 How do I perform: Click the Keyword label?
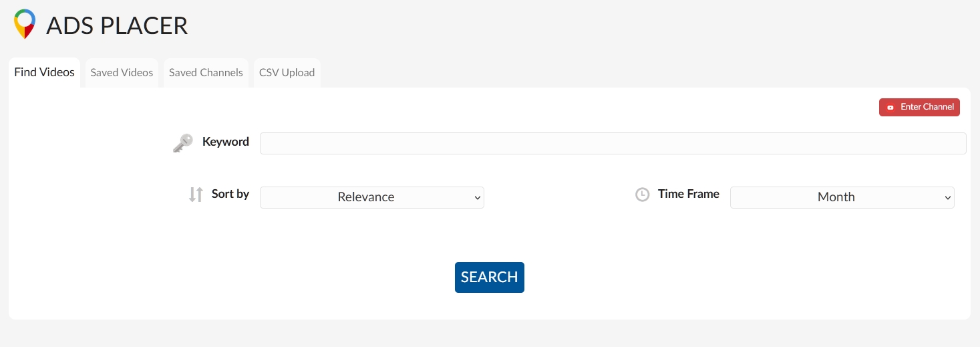226,142
